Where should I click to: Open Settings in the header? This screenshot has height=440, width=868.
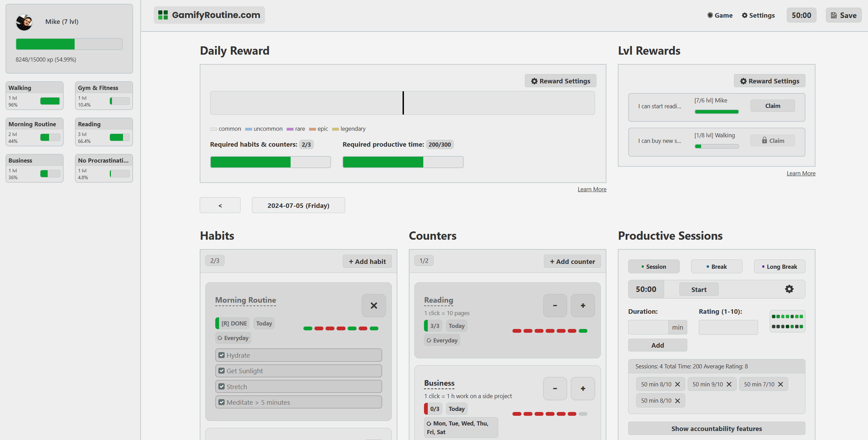(x=758, y=15)
